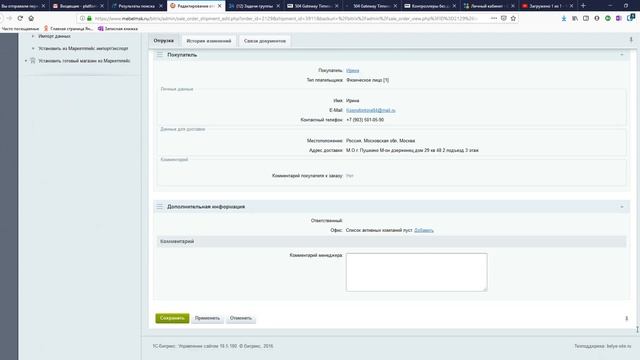Click the green circular extension icon
Screen dimensions: 640x360
click(x=608, y=18)
